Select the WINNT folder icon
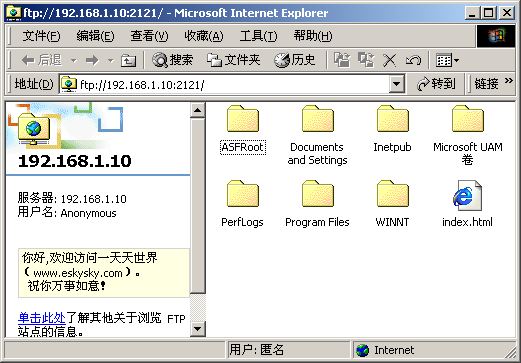This screenshot has width=521, height=363. [393, 194]
